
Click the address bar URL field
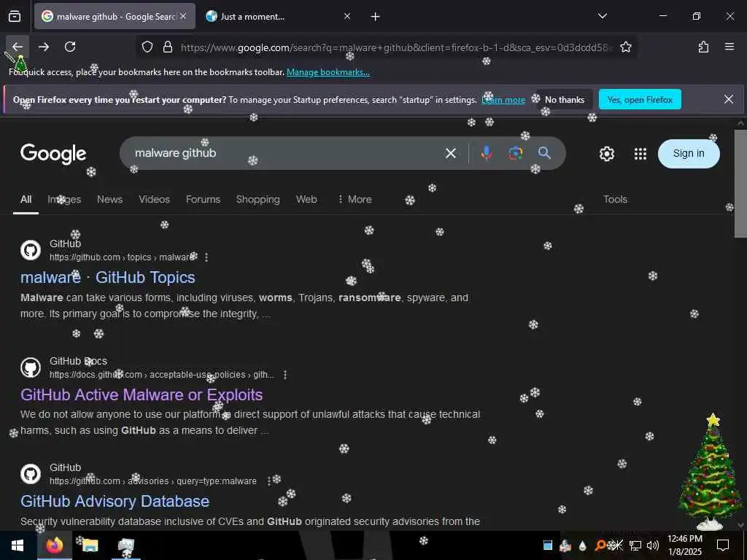point(395,47)
